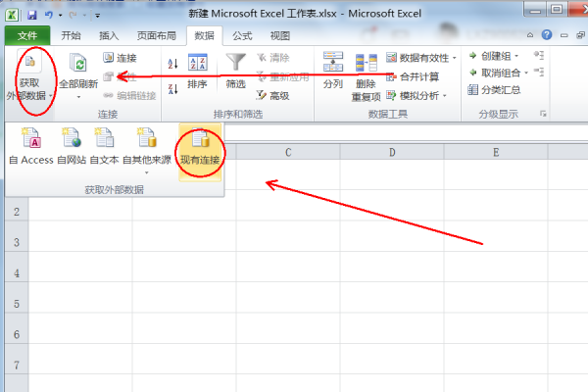Image resolution: width=588 pixels, height=392 pixels.
Task: Expand the 取消组合 dropdown arrow
Action: pos(526,73)
